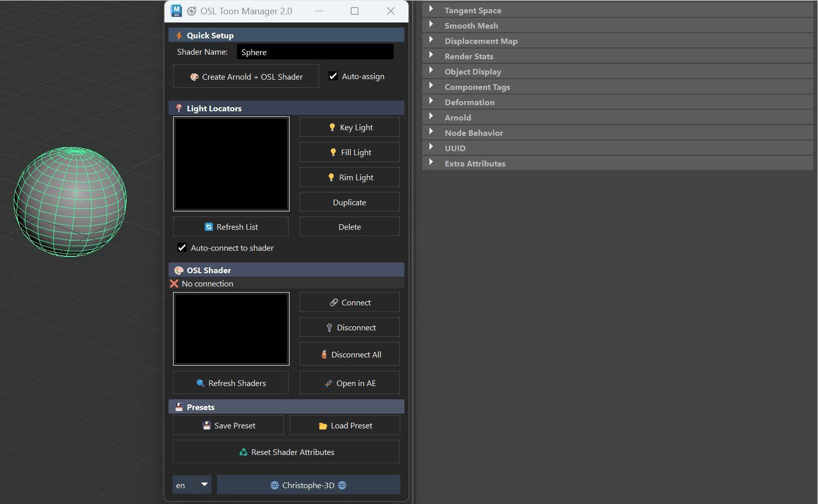Click Create Arnold + OSL Shader button

pos(246,77)
